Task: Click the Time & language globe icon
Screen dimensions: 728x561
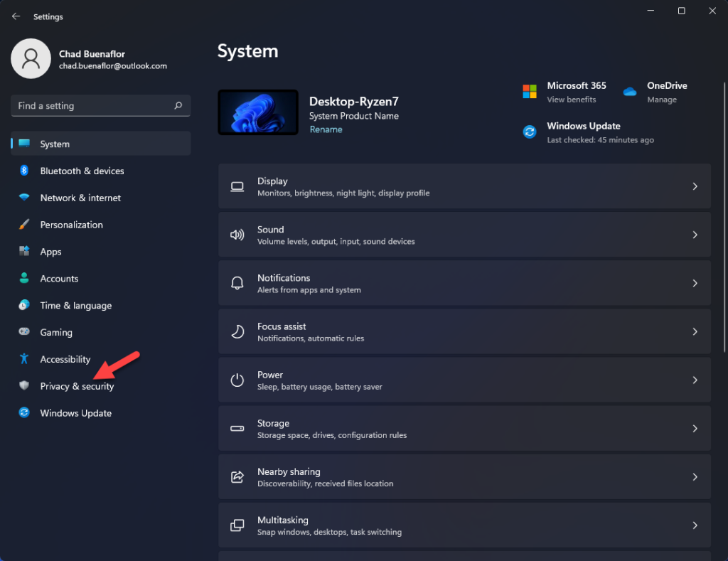Action: (x=24, y=305)
